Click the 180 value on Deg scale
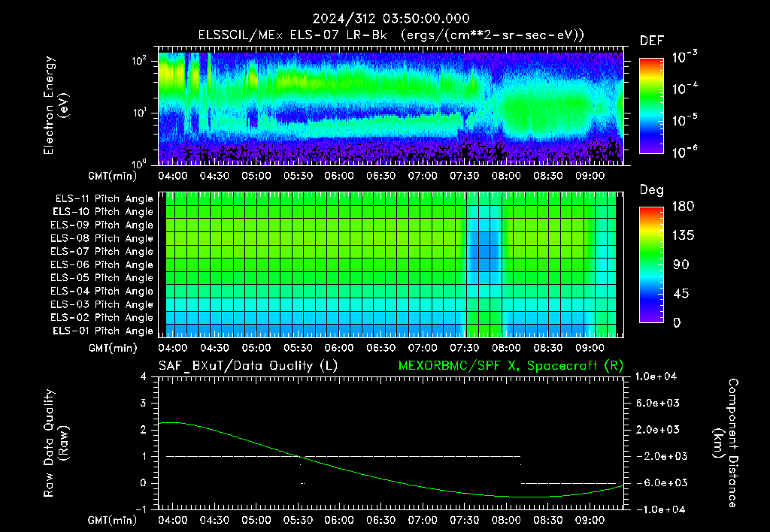Screen dimensions: 770x532 click(x=683, y=207)
